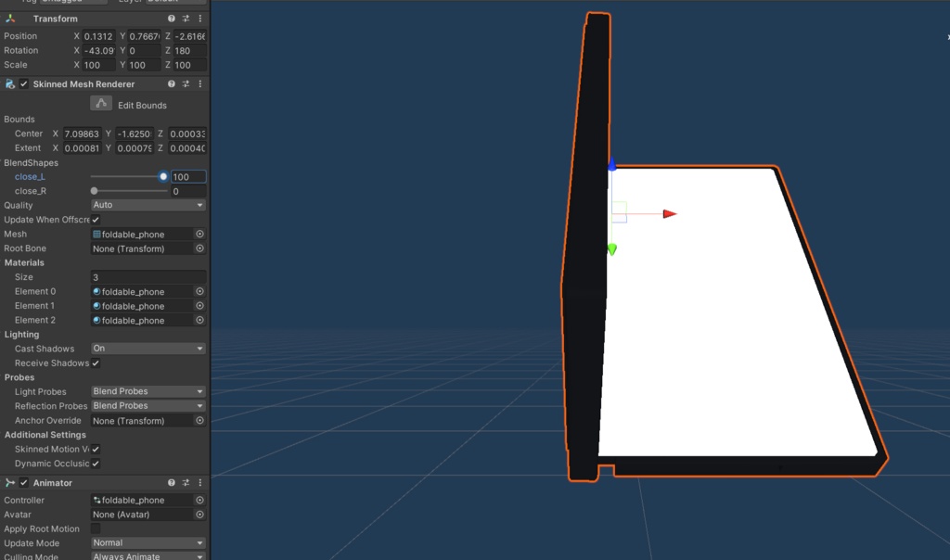Disable Update When Offscreen
Screen dimensions: 950x560
[94, 220]
